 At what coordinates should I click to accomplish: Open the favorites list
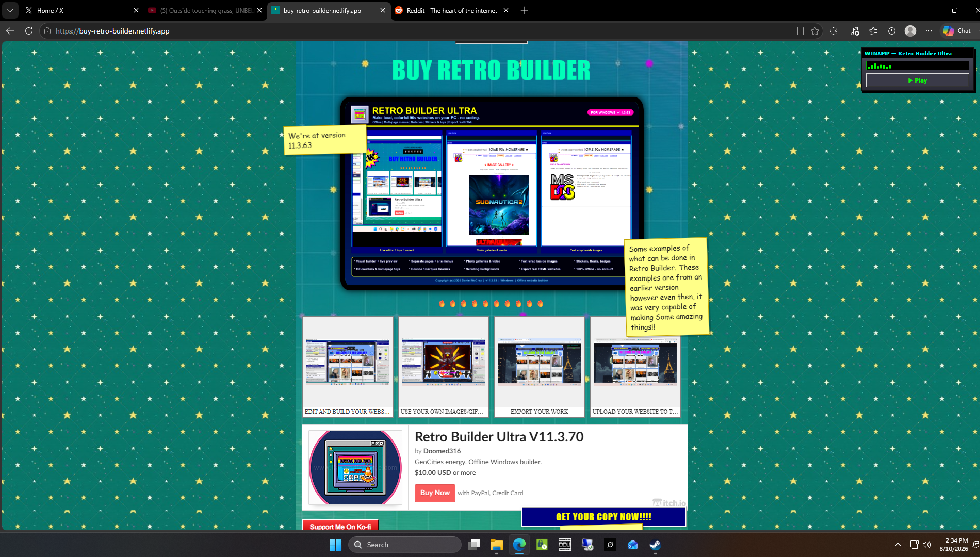tap(873, 31)
